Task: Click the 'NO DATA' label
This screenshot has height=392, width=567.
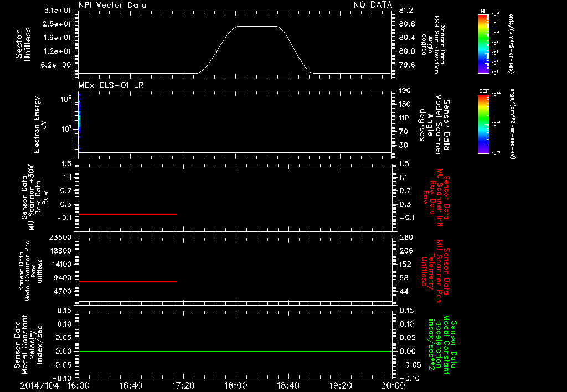Action: pyautogui.click(x=373, y=5)
